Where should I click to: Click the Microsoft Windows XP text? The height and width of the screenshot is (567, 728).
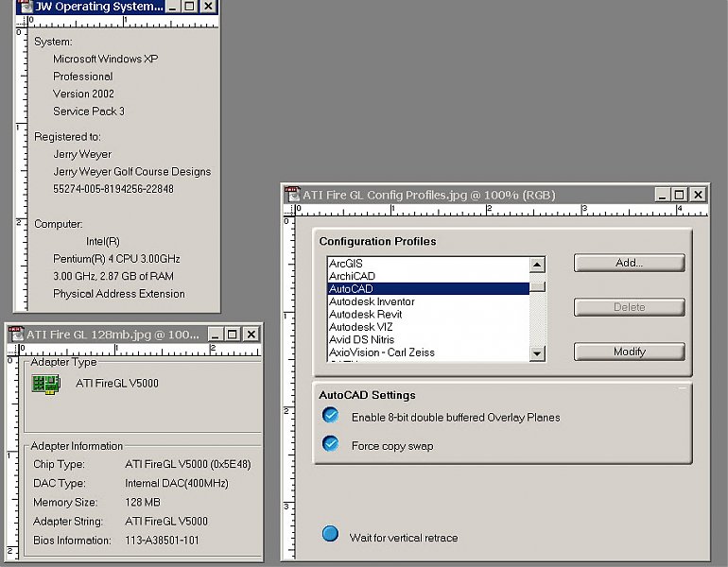pos(105,59)
